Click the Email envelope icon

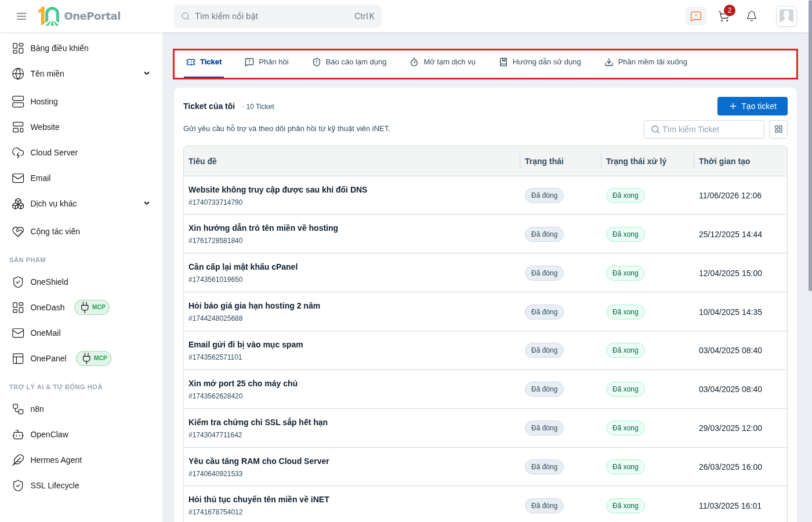[18, 178]
